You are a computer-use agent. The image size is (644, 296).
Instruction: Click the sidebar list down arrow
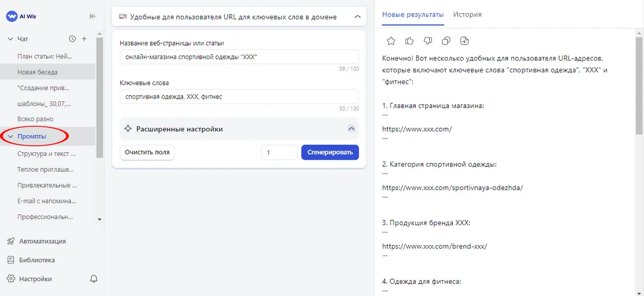point(99,219)
